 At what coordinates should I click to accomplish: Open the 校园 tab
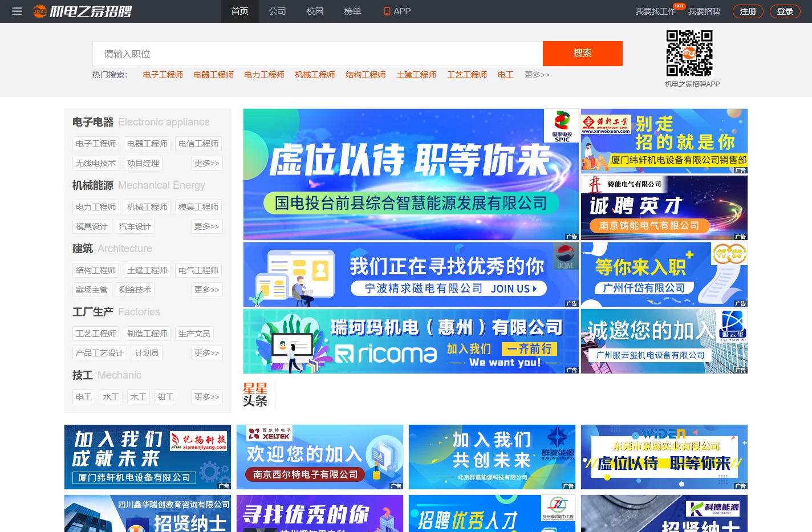(315, 11)
